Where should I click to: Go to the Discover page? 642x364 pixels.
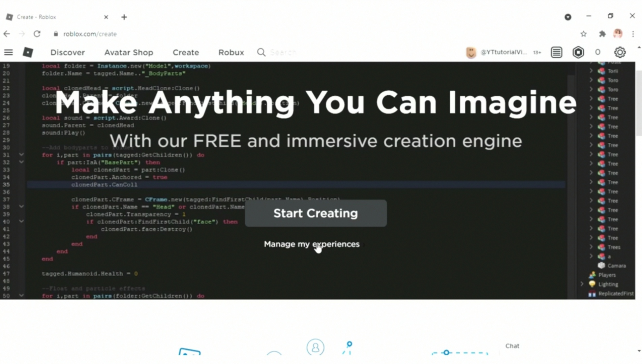pos(67,52)
